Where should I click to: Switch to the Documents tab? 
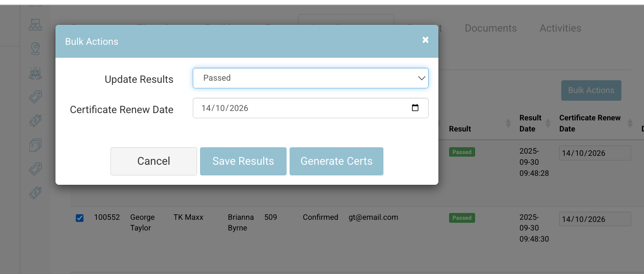click(490, 28)
